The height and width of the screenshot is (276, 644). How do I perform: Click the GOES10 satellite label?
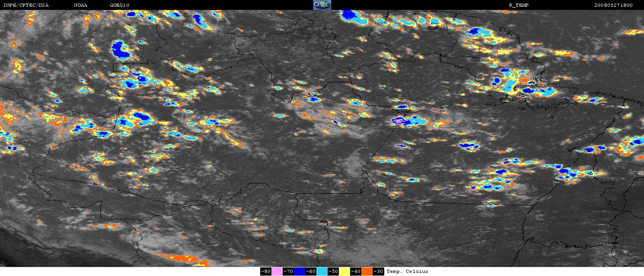pos(120,5)
